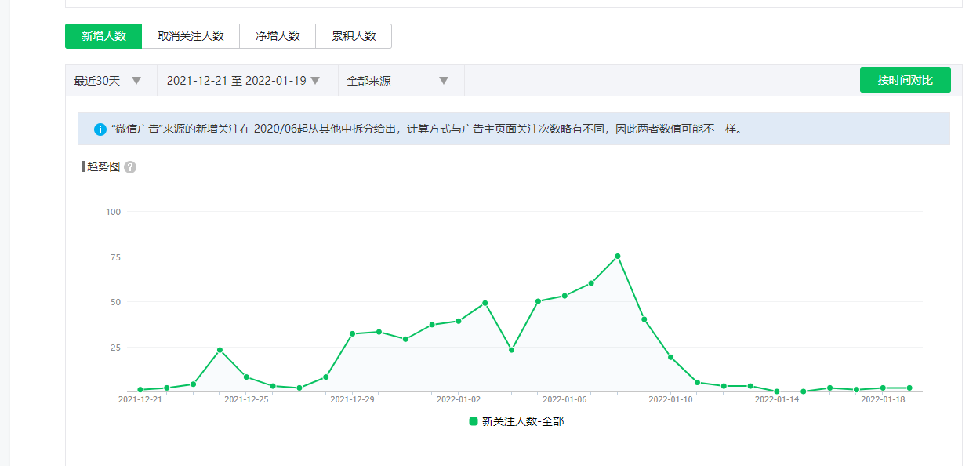Click the data point above 2022-01-14

click(x=777, y=391)
